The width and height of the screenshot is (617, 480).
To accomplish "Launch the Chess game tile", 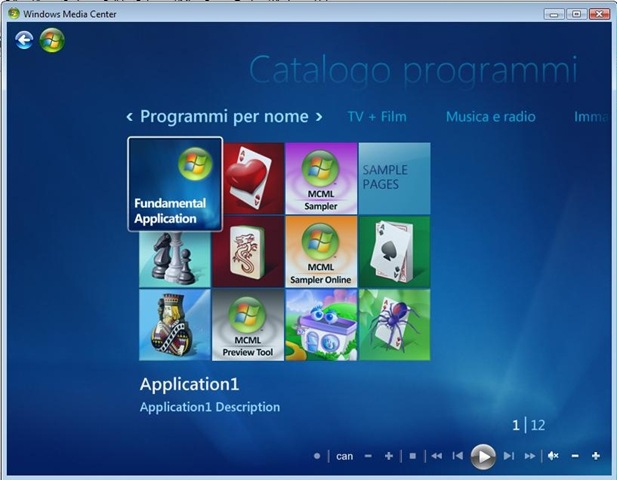I will (175, 259).
